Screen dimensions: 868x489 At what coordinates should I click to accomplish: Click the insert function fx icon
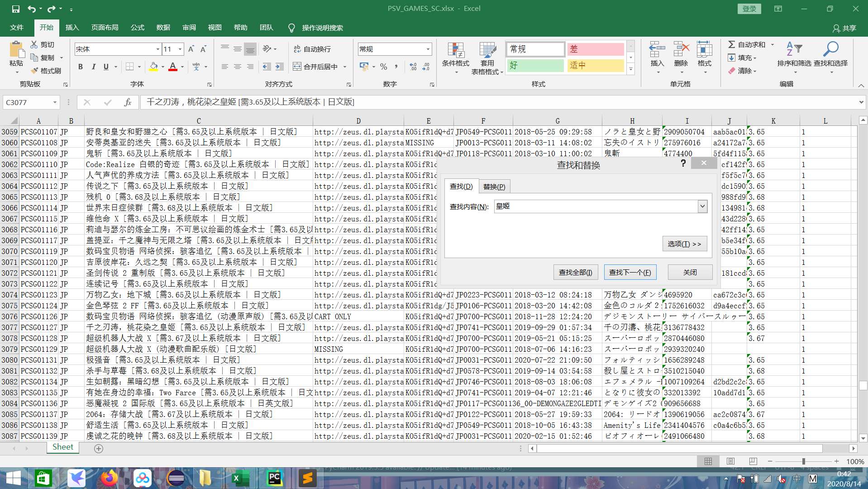pyautogui.click(x=128, y=102)
